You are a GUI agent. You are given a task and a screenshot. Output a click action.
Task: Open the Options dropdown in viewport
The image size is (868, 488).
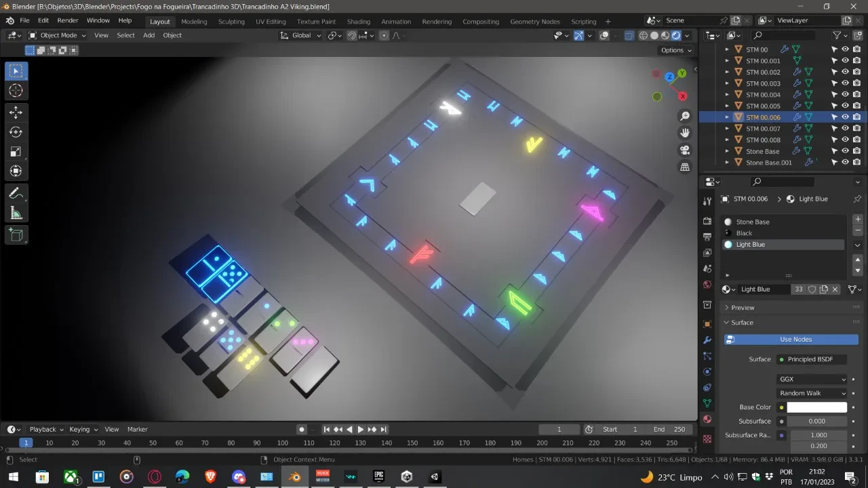click(676, 50)
